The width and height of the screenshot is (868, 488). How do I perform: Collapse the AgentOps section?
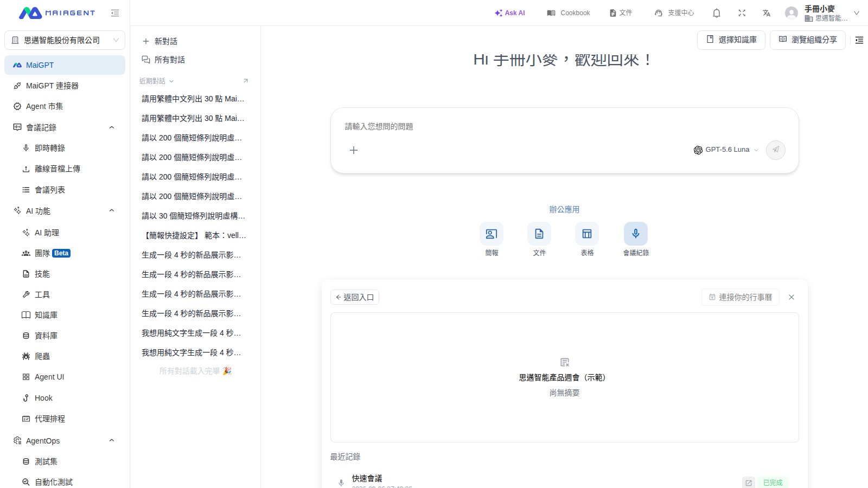(112, 441)
